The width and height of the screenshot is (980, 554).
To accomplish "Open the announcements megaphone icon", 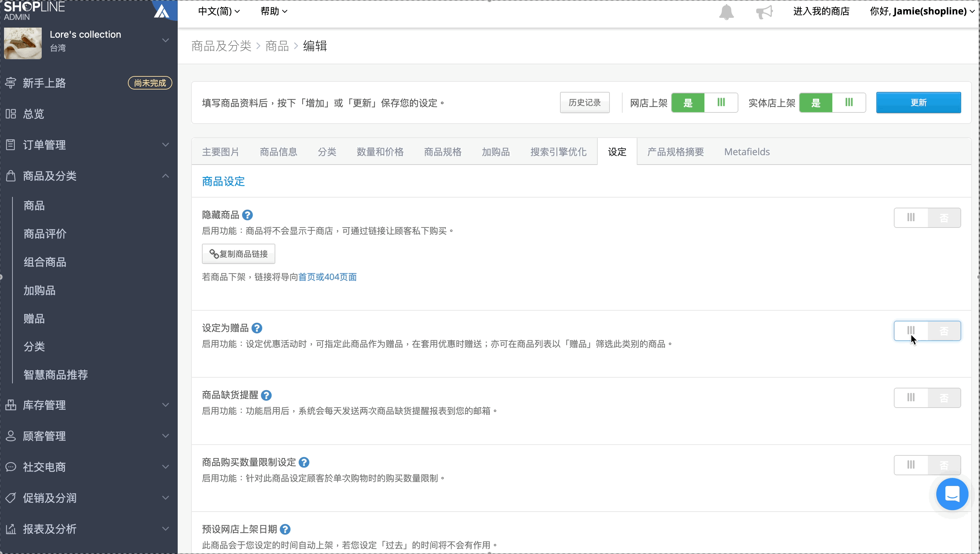I will 764,12.
